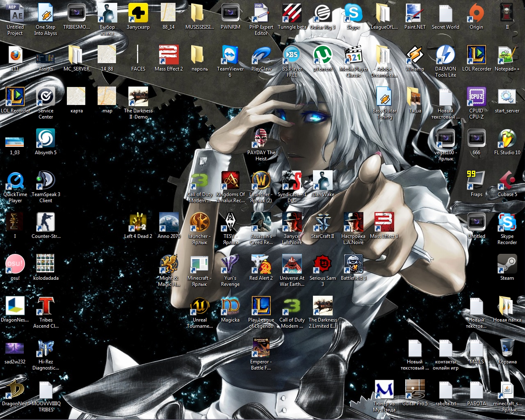Open the Paint.NET shortcut
This screenshot has height=420, width=525.
pyautogui.click(x=415, y=13)
